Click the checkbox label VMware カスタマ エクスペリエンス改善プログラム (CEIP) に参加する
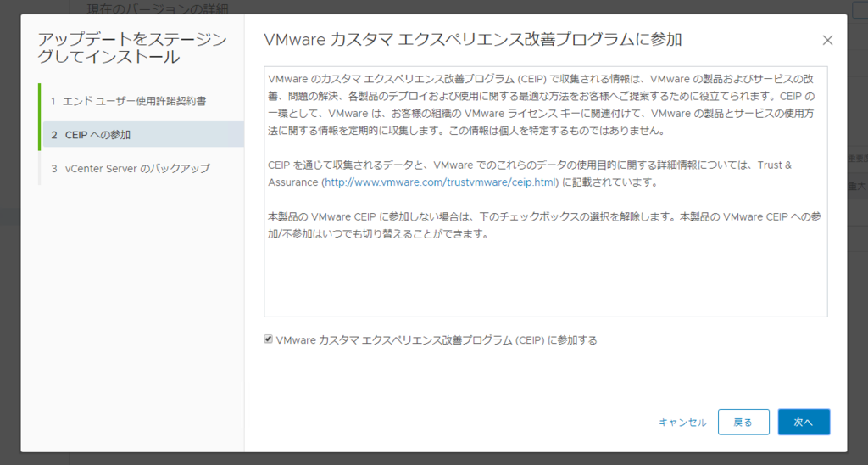The image size is (868, 465). click(437, 340)
